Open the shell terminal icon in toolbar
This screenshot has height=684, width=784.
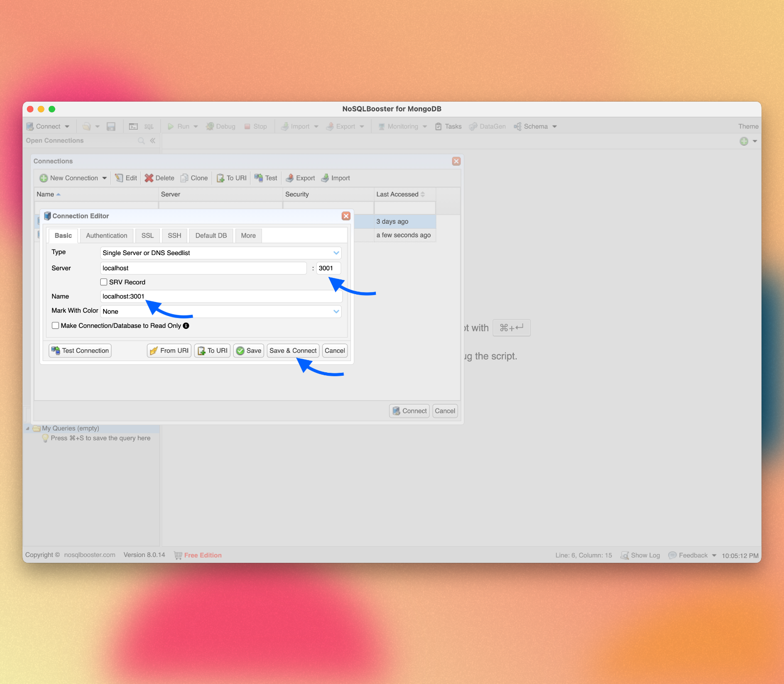133,127
